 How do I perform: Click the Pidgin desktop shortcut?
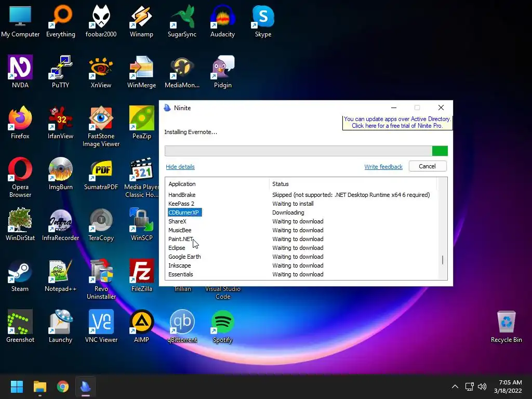[x=222, y=72]
